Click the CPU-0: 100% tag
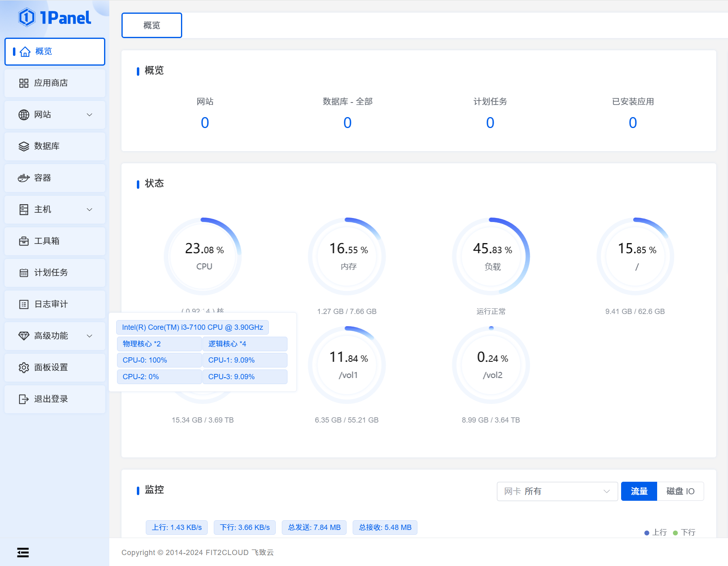Viewport: 728px width, 566px height. [159, 360]
